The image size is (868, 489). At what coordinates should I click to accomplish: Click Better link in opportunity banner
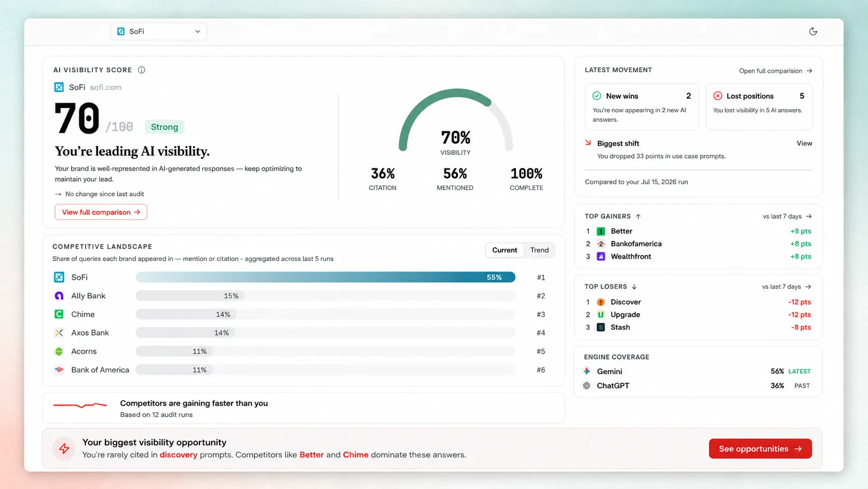click(x=311, y=455)
